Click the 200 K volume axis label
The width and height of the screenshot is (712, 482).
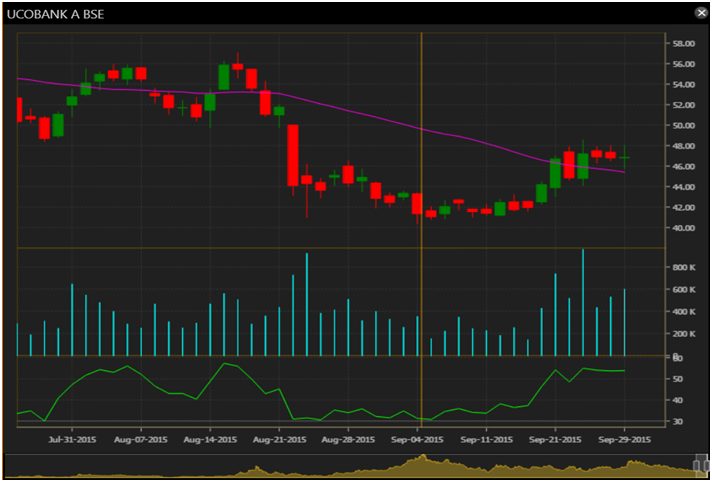[684, 334]
